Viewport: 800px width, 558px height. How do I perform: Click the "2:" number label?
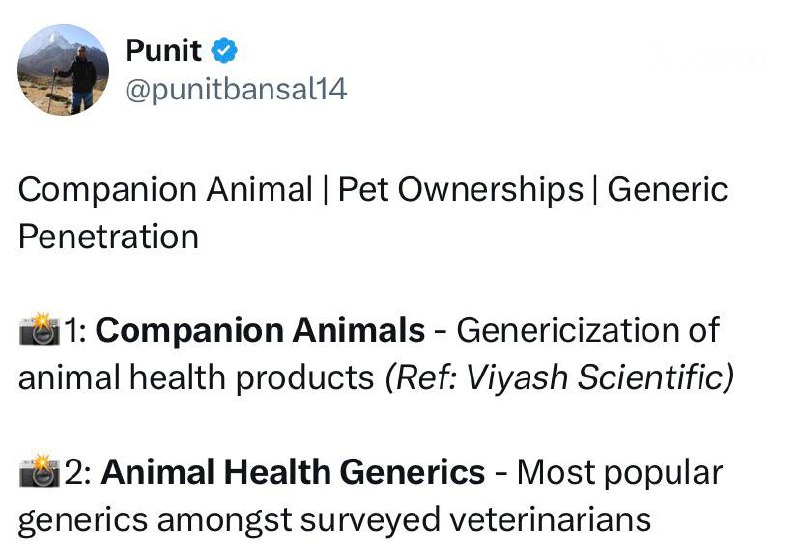[x=79, y=473]
